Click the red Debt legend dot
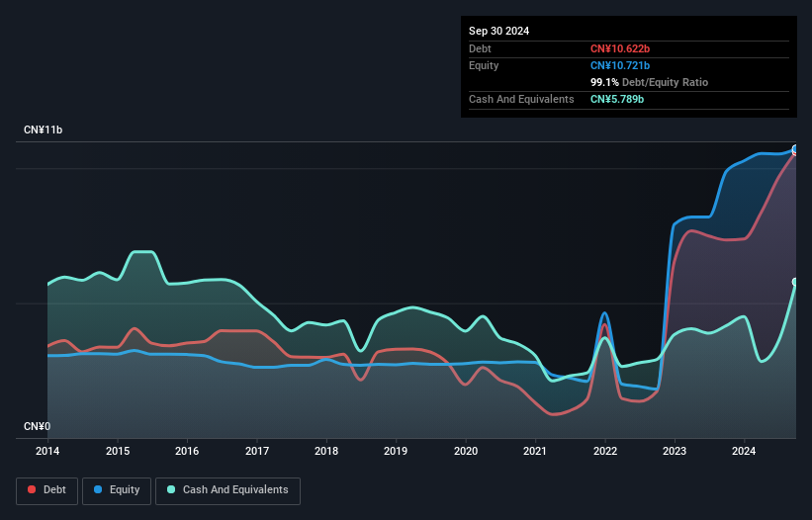 32,489
